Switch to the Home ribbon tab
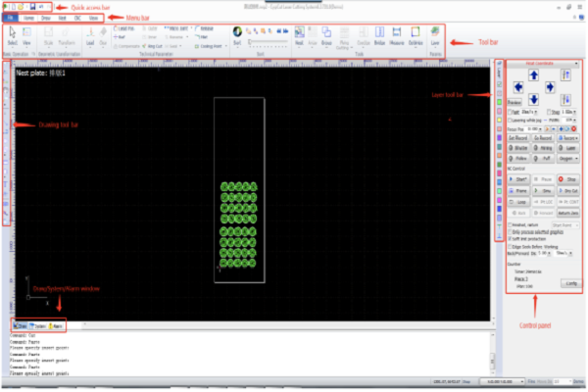Viewport: 588px width, 392px height. (x=28, y=18)
